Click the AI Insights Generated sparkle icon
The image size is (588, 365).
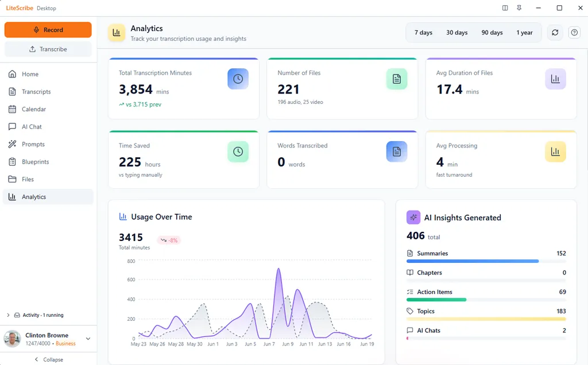pos(413,218)
